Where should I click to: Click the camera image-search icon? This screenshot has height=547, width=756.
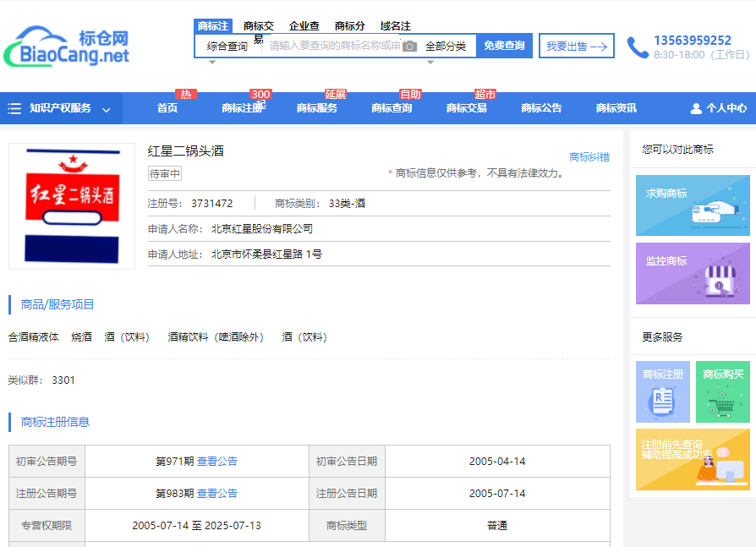click(410, 46)
